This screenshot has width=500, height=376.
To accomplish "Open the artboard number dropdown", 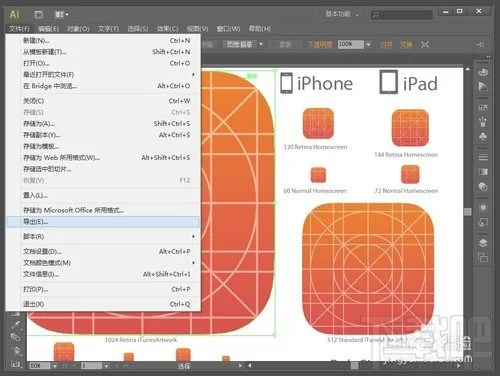I will (x=106, y=366).
